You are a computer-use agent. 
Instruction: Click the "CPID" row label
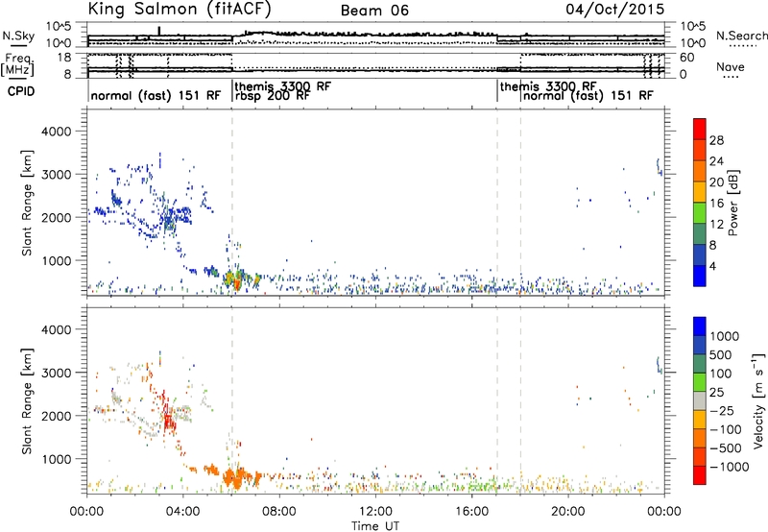[21, 91]
